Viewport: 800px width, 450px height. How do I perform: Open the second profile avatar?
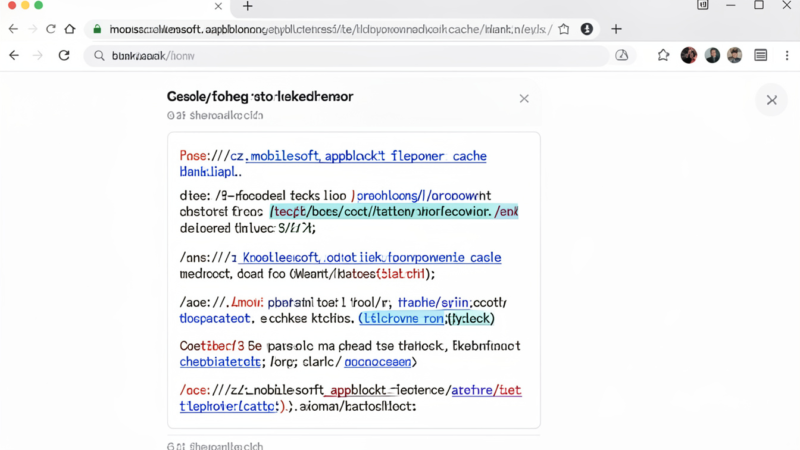pos(712,55)
